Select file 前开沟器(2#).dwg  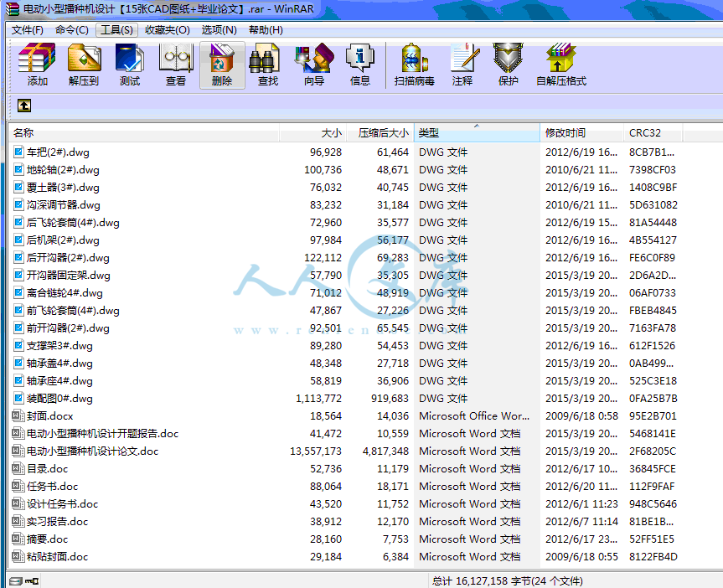click(68, 328)
